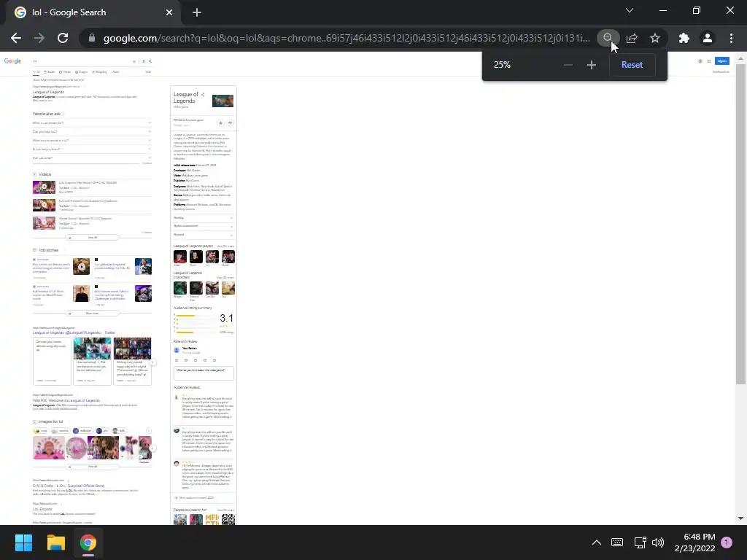Reset the page zoom to default
This screenshot has height=560, width=747.
point(632,65)
